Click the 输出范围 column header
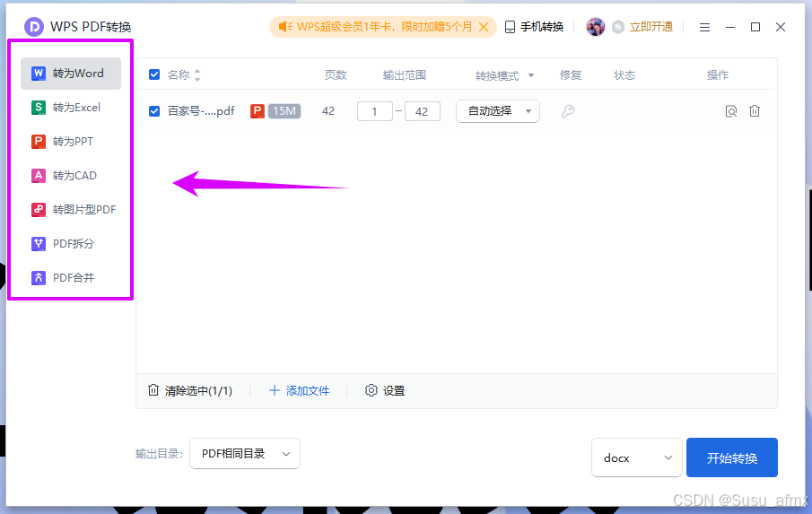The height and width of the screenshot is (514, 812). 405,75
